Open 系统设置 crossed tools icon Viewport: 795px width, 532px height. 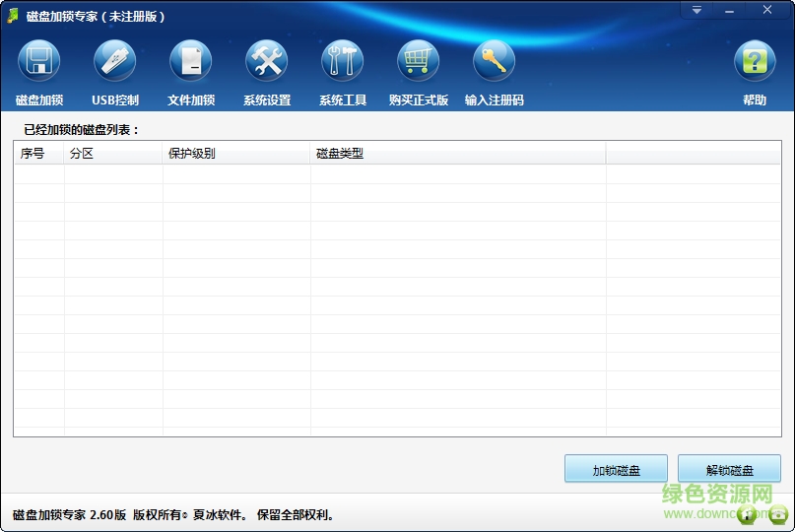pos(267,61)
